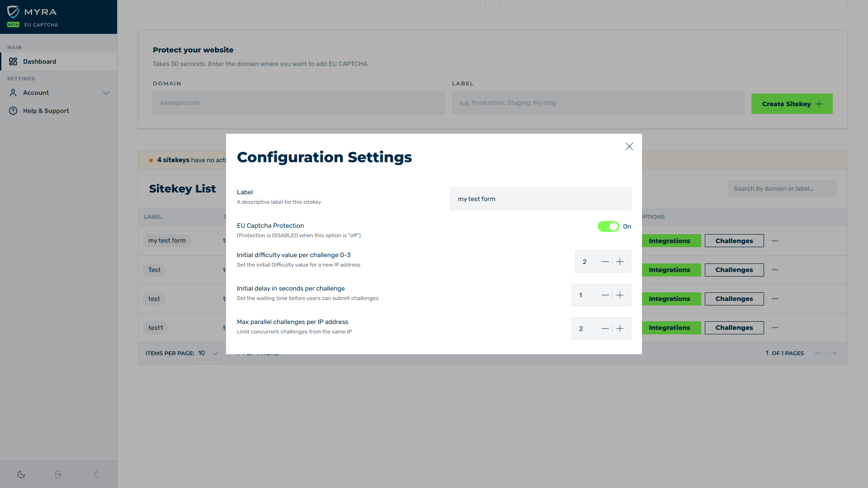868x488 pixels.
Task: Turn off EU Captcha Protection toggle
Action: click(608, 226)
